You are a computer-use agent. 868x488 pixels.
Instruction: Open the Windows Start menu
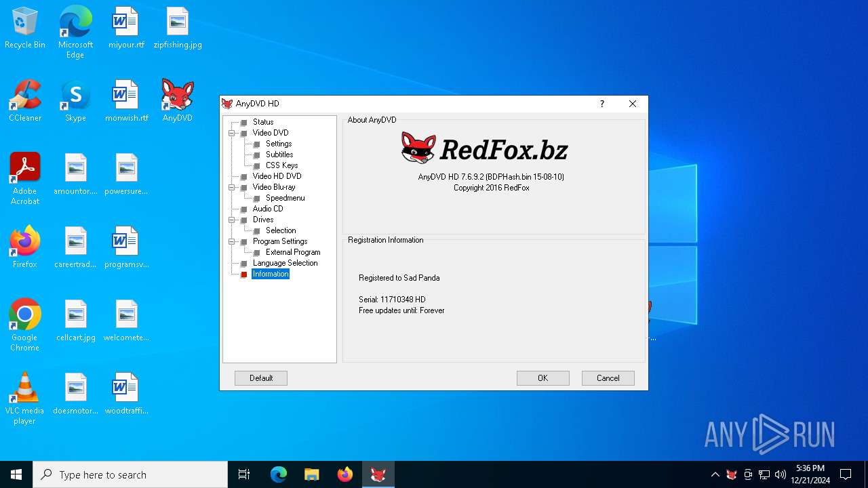(16, 474)
